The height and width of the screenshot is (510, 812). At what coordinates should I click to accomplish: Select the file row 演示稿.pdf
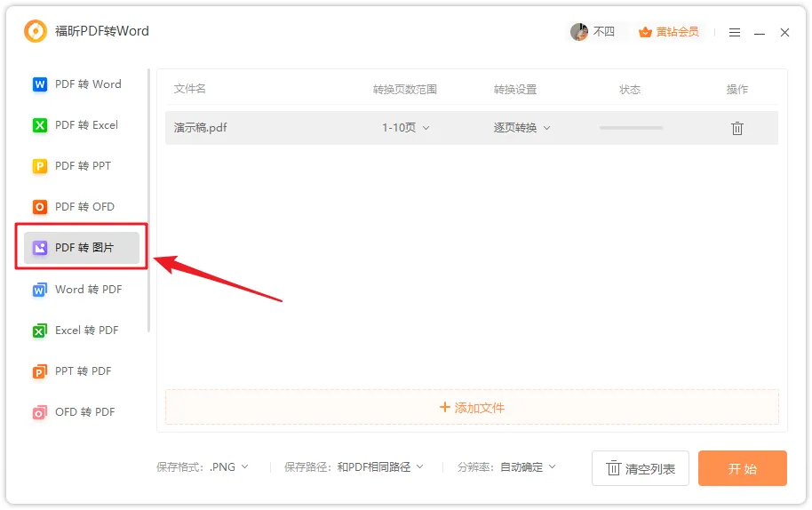coord(472,127)
